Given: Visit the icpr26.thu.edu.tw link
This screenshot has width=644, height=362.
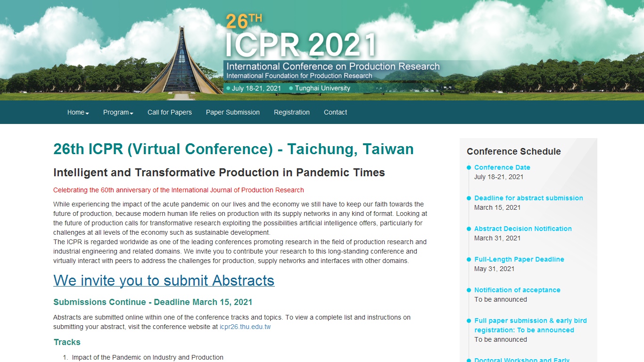Looking at the screenshot, I should coord(245,327).
